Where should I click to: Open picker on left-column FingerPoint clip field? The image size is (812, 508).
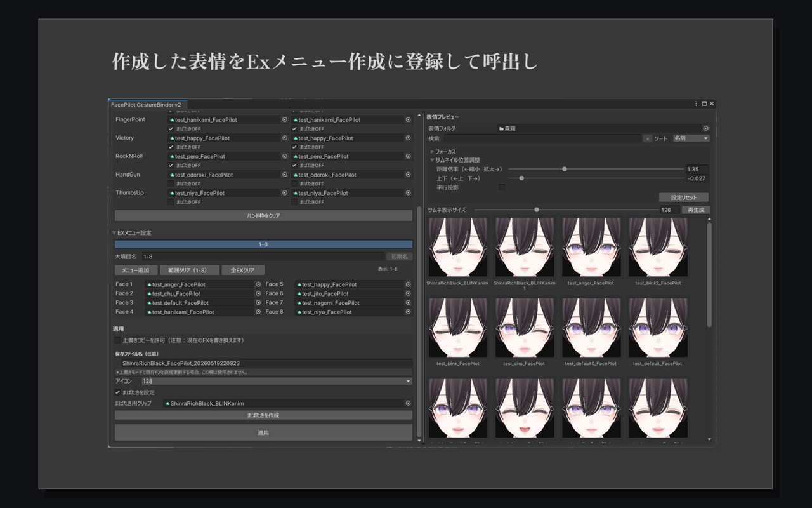tap(285, 119)
